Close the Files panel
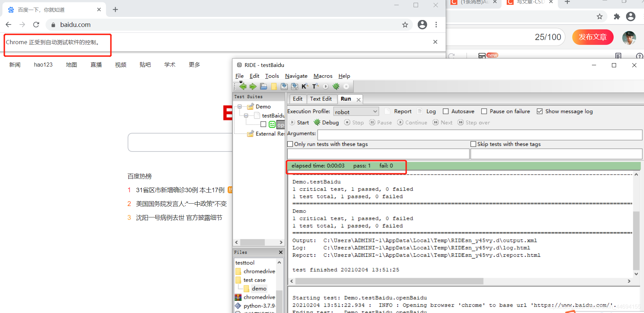The height and width of the screenshot is (313, 644). (280, 252)
